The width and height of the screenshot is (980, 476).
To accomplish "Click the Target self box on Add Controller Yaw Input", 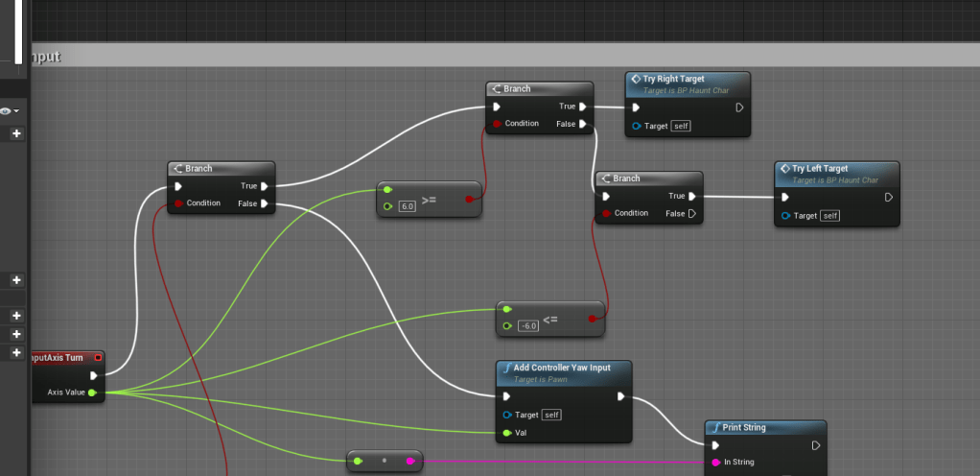I will [x=551, y=415].
